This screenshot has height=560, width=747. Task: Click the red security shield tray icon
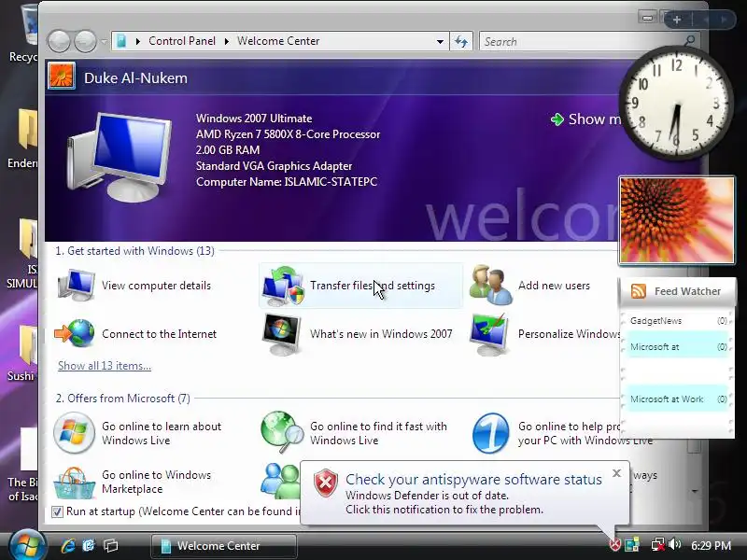coord(614,545)
